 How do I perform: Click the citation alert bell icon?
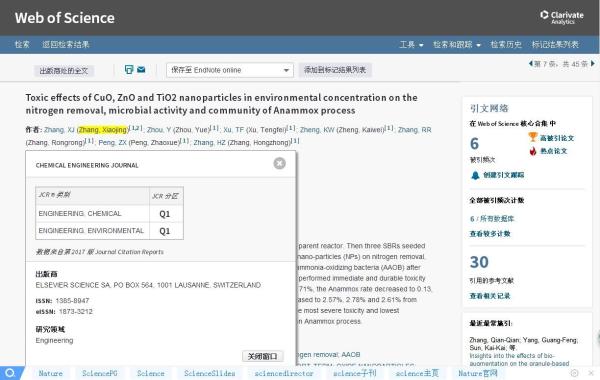click(x=475, y=175)
